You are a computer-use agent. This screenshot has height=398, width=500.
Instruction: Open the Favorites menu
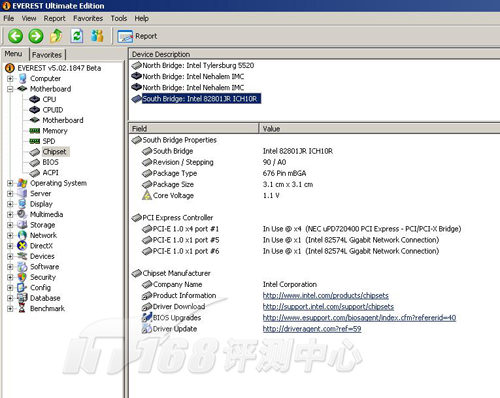click(88, 18)
